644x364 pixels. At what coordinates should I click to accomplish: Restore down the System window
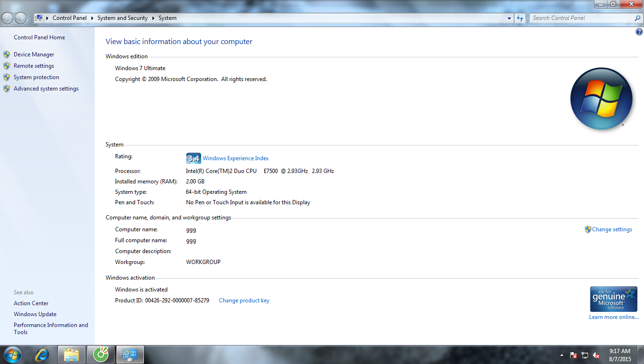[613, 4]
